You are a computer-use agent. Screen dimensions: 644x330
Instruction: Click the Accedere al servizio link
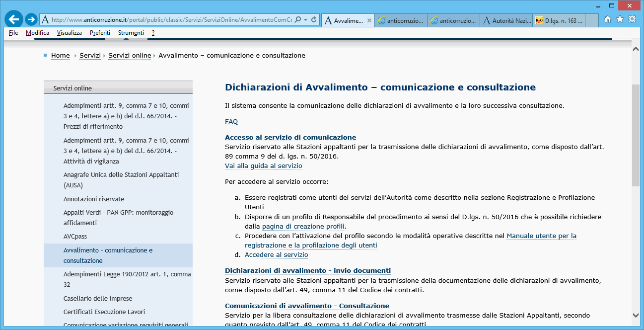[276, 255]
